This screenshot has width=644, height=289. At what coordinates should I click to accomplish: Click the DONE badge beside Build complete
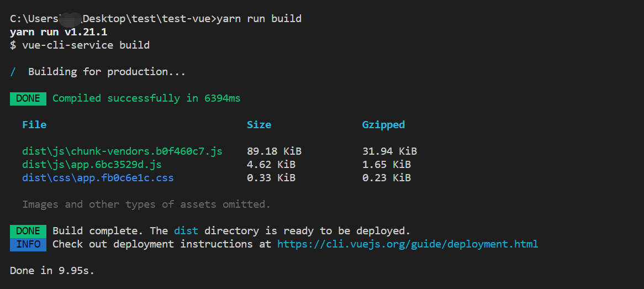[28, 231]
